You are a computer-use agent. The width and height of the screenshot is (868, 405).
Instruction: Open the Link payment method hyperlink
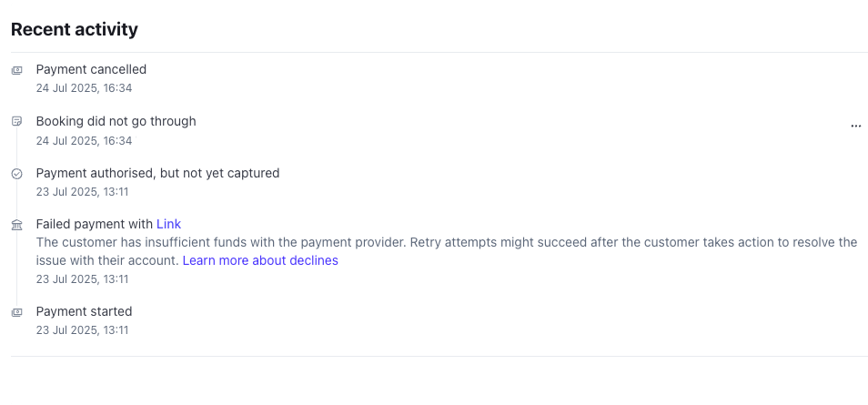[x=169, y=224]
